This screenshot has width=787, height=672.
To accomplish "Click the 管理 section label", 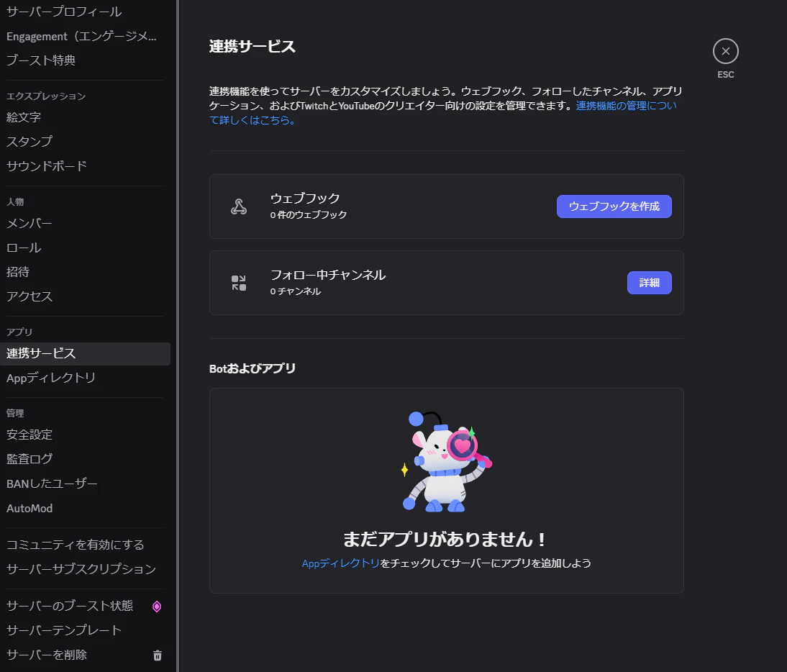I will tap(15, 414).
